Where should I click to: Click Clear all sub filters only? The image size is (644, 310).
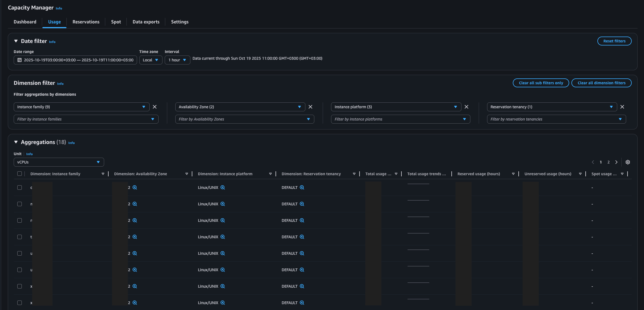click(x=541, y=83)
